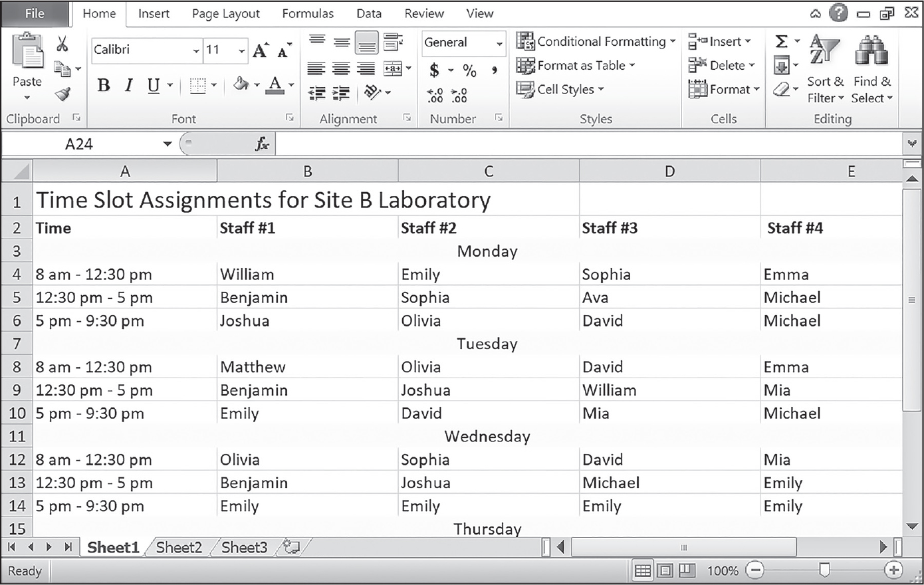The image size is (924, 585).
Task: Select the Format Painter brush
Action: [62, 94]
